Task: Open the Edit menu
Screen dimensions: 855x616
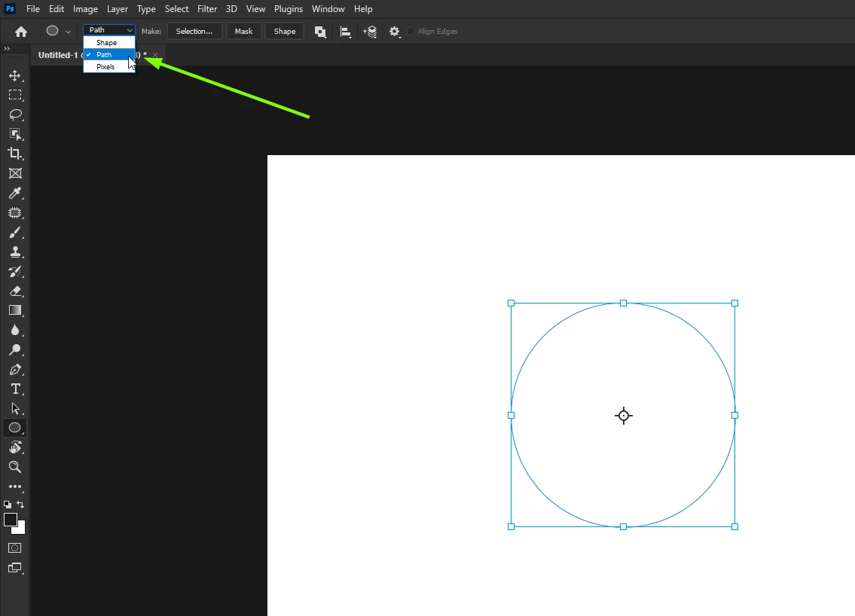Action: tap(56, 9)
